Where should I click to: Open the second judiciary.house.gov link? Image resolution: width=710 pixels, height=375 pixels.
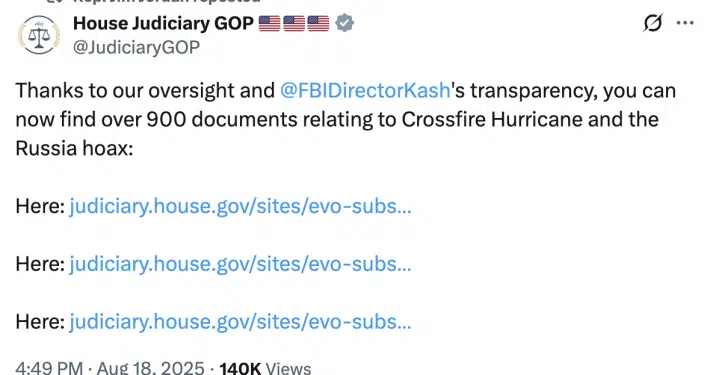(240, 264)
